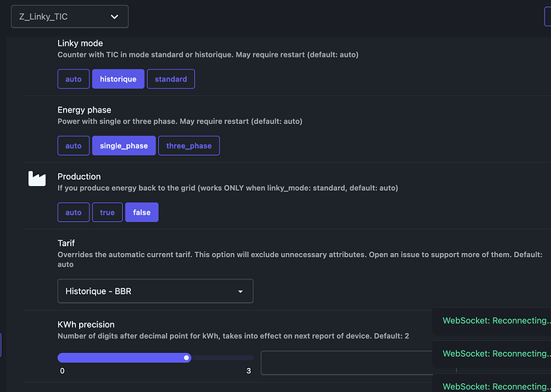Click the KWh precision heading text
The height and width of the screenshot is (392, 551).
coord(86,325)
